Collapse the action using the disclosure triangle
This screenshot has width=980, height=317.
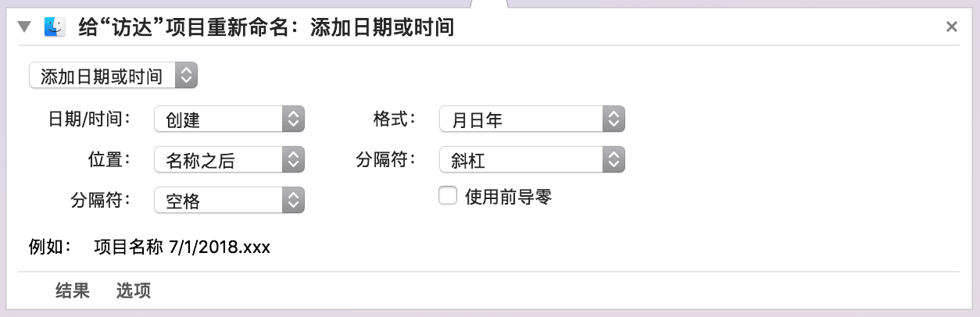pos(24,27)
